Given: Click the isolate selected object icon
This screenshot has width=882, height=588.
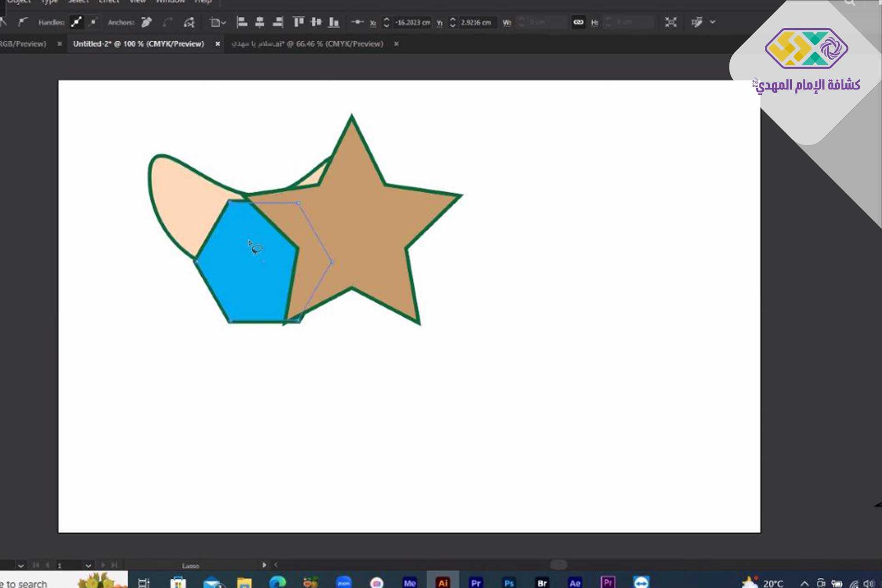Looking at the screenshot, I should click(671, 22).
